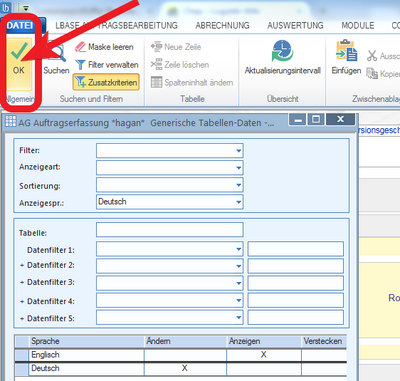Switch to the AUSWERTUNG ribbon tab
Screen dimensions: 400x381
tap(295, 25)
